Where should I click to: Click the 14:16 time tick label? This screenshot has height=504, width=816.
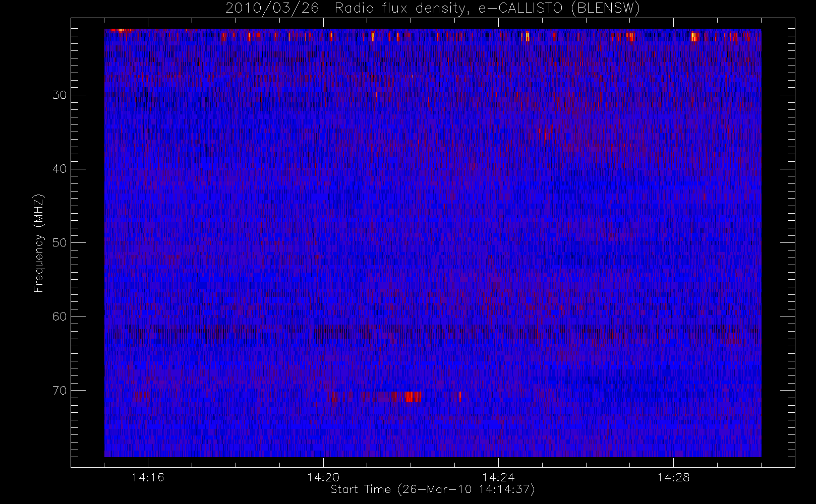[148, 477]
